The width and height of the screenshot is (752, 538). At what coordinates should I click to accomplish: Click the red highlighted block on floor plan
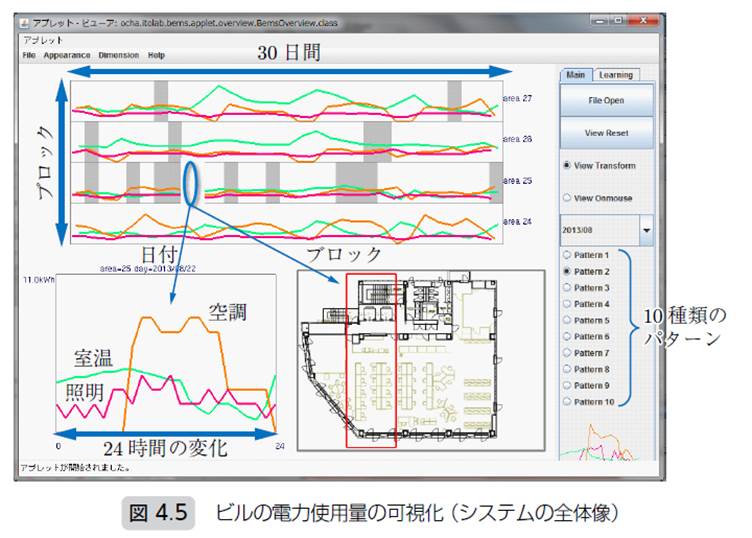click(370, 360)
